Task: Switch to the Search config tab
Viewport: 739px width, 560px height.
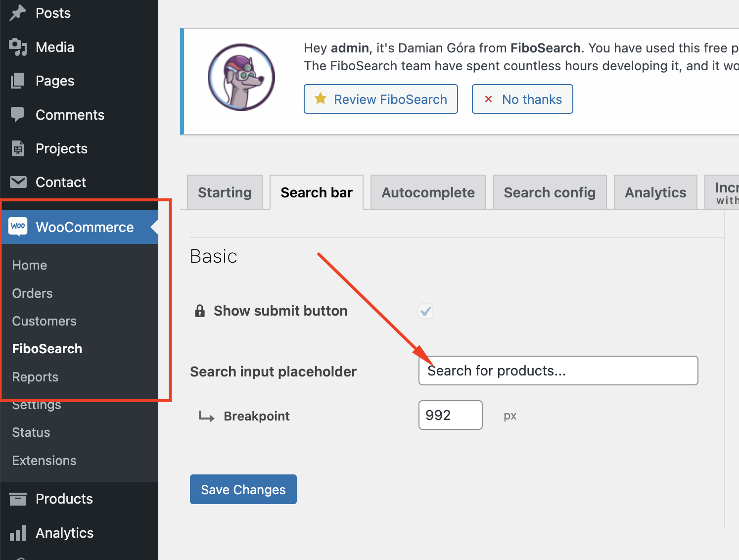Action: tap(550, 192)
